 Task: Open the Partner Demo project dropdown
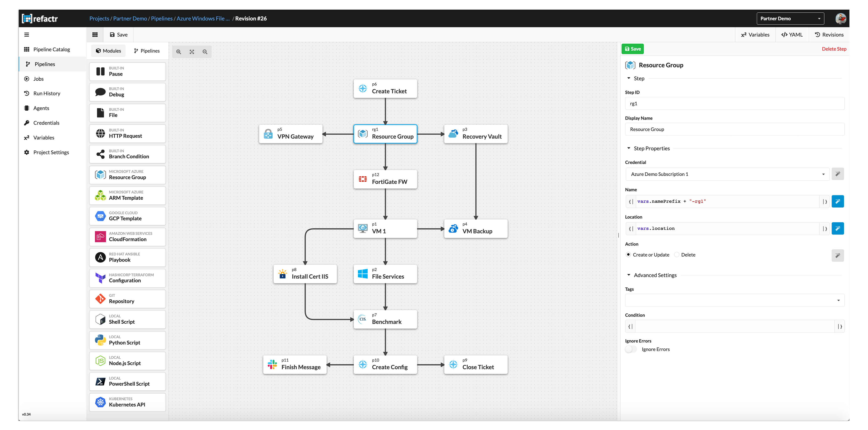click(x=790, y=19)
